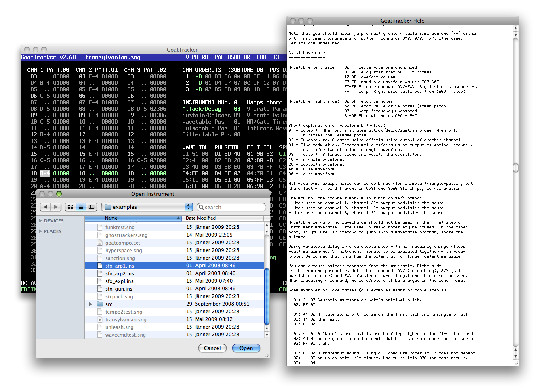Viewport: 542px width, 392px height.
Task: Click the date "15. Mai 2009 07:40"
Action: click(x=209, y=281)
